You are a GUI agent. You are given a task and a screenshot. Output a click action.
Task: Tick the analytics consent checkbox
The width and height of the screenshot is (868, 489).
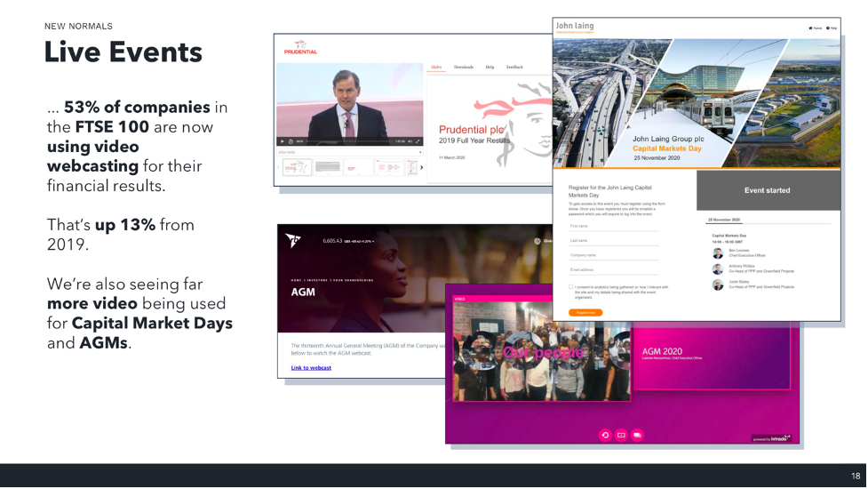571,287
